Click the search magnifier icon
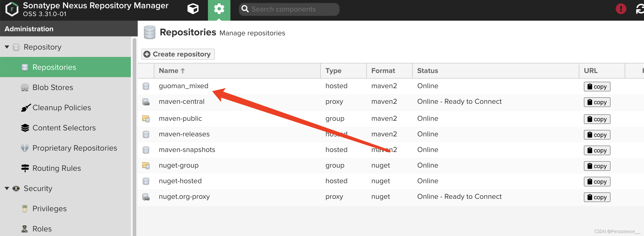Viewport: 644px width, 236px height. (x=245, y=9)
